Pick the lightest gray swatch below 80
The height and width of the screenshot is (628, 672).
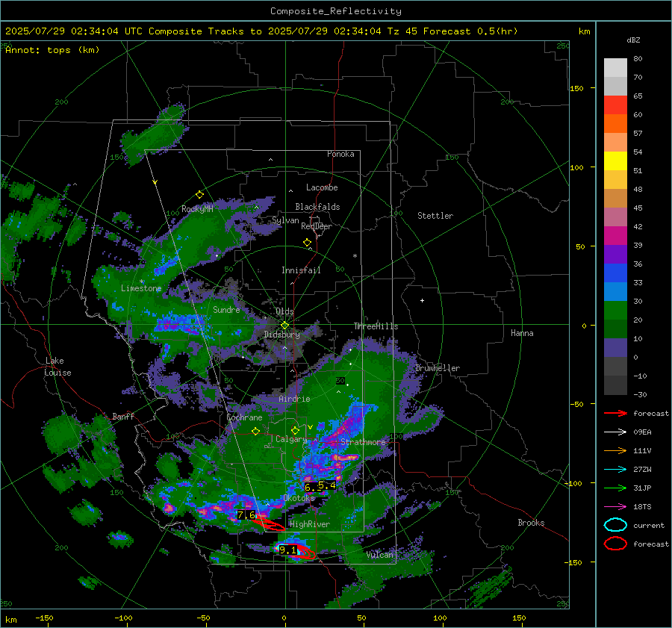click(615, 68)
